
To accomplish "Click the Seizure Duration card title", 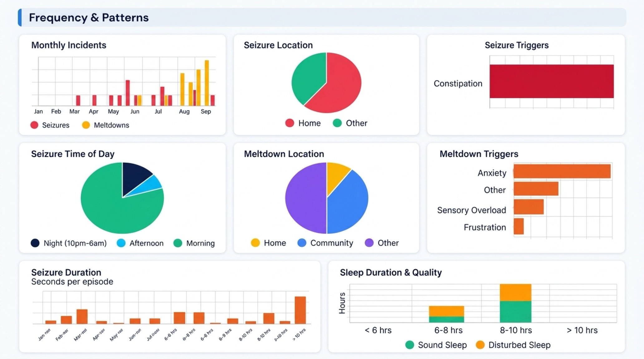I will click(66, 272).
